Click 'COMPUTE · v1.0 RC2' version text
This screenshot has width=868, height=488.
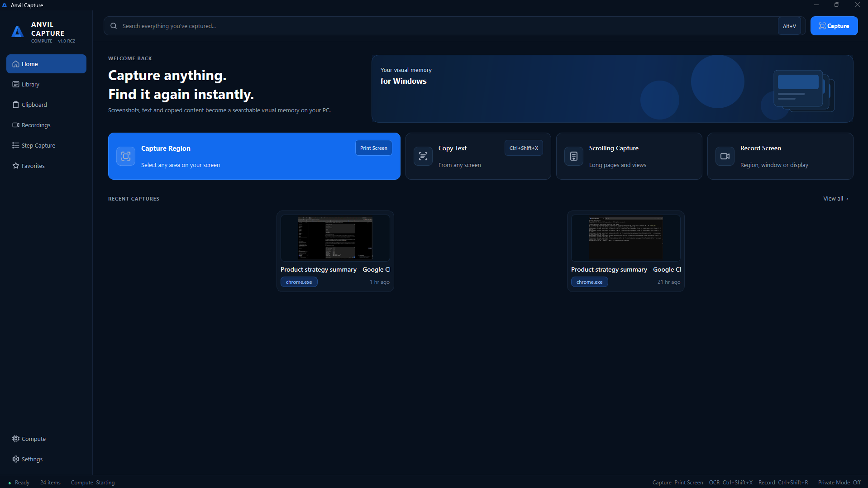click(53, 41)
